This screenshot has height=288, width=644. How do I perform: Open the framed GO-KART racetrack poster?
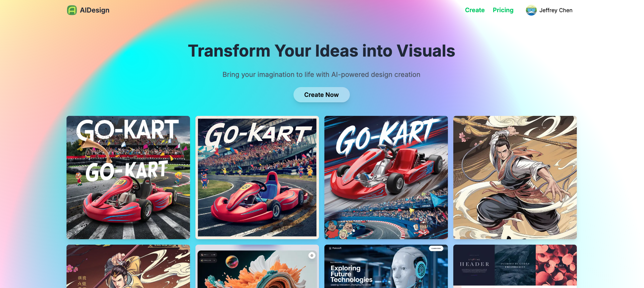tap(257, 178)
